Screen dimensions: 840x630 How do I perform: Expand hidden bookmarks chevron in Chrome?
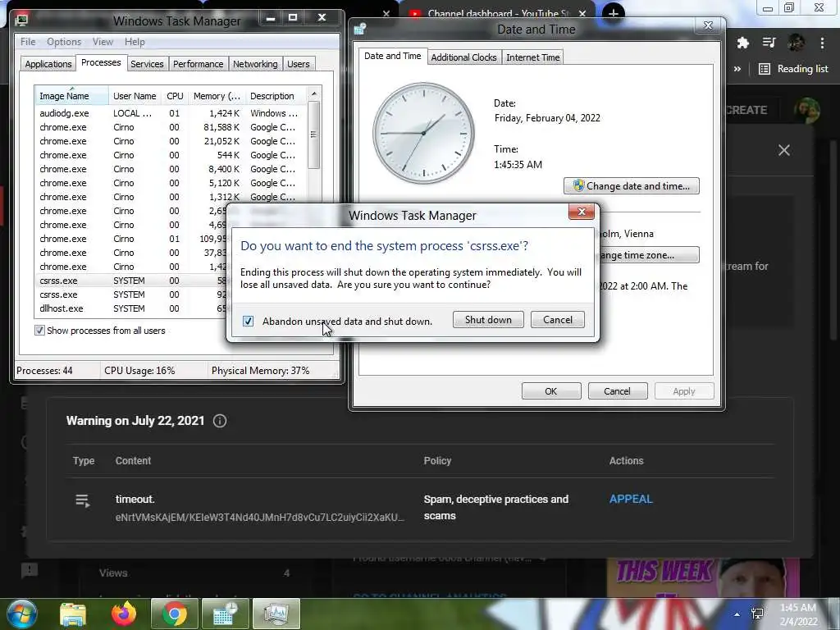[737, 69]
